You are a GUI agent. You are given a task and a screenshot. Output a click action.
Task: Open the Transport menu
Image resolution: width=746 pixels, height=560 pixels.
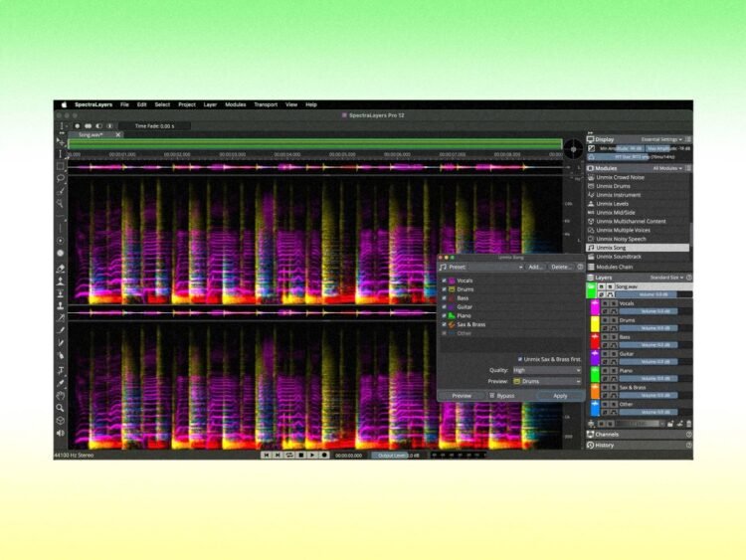pos(266,104)
